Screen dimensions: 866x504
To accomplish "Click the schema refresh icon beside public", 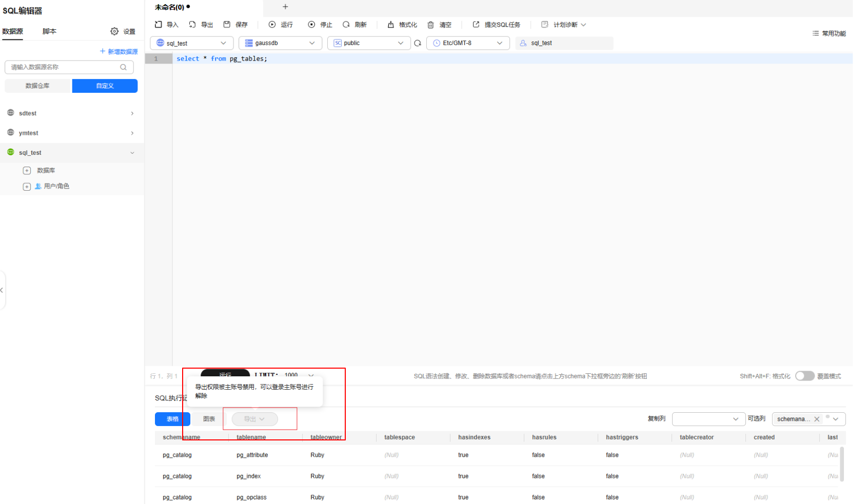I will [x=418, y=43].
